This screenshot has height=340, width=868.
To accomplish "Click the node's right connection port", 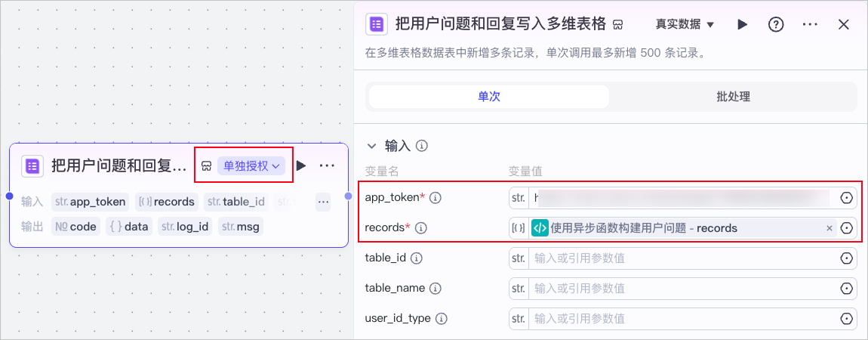I will (x=348, y=196).
